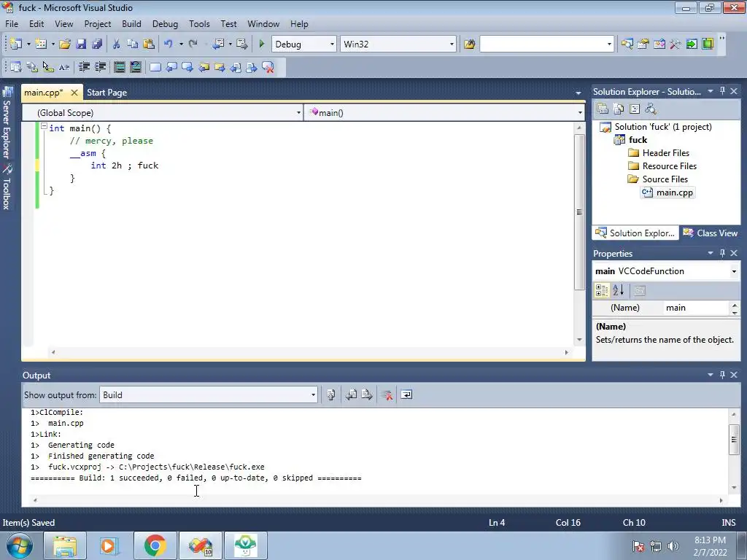Click the Windows Start button

coord(20,545)
